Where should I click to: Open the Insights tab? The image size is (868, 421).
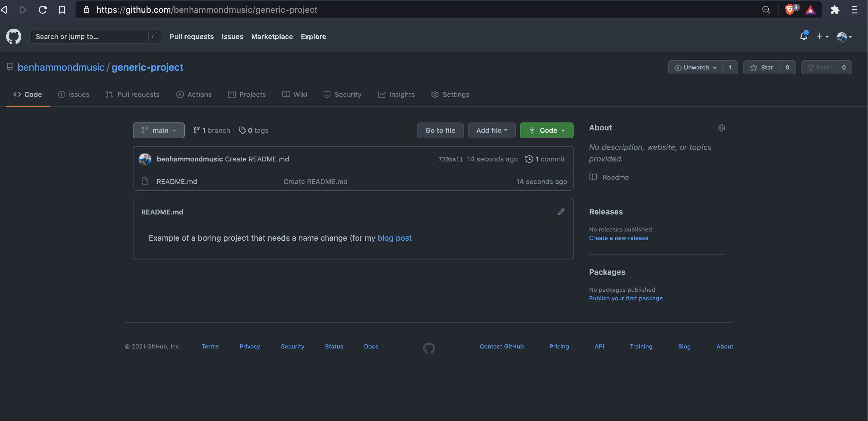396,94
